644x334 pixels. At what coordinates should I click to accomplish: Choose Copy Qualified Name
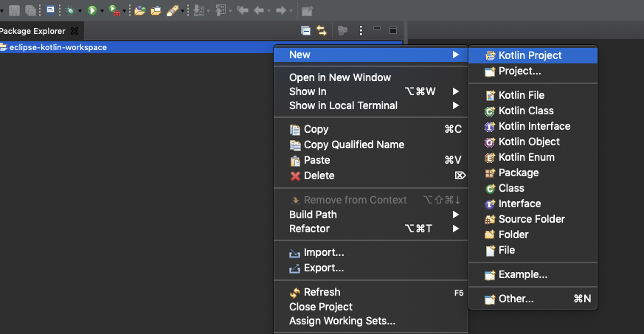[371, 145]
